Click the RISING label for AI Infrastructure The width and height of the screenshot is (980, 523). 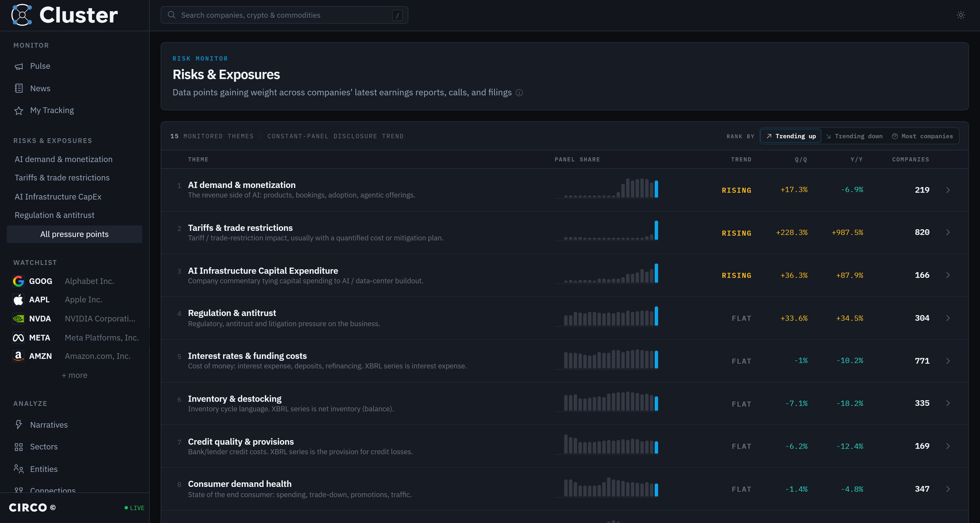(x=737, y=275)
